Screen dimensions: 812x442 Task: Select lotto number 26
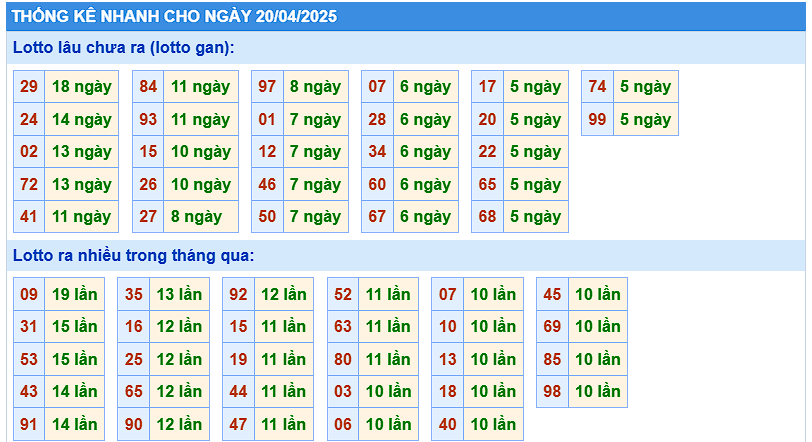[x=148, y=184]
